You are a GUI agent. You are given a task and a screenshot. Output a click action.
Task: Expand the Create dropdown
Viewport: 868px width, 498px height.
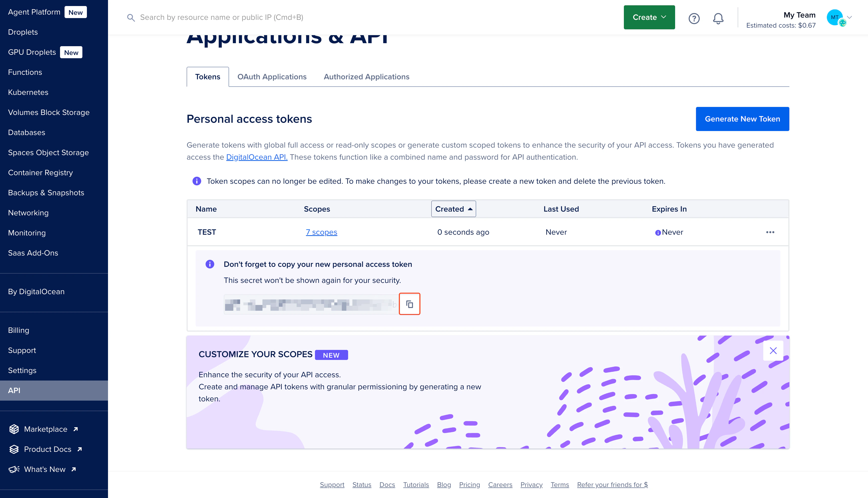point(649,17)
